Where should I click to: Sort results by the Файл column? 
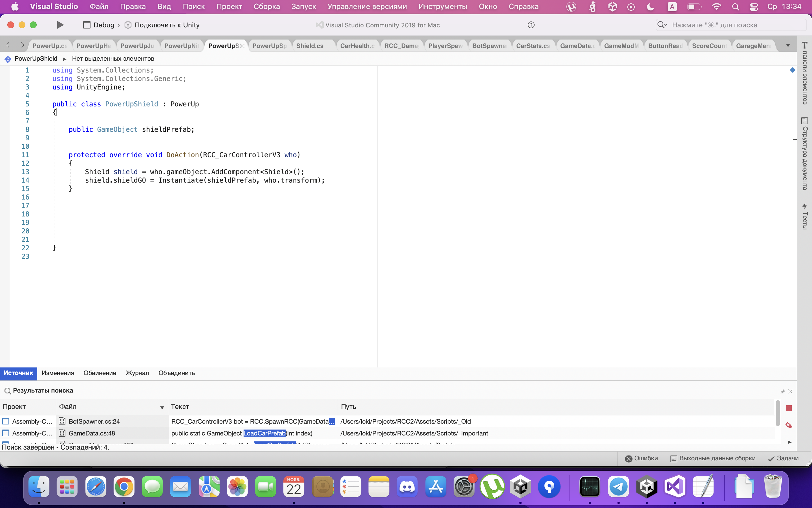pyautogui.click(x=112, y=406)
